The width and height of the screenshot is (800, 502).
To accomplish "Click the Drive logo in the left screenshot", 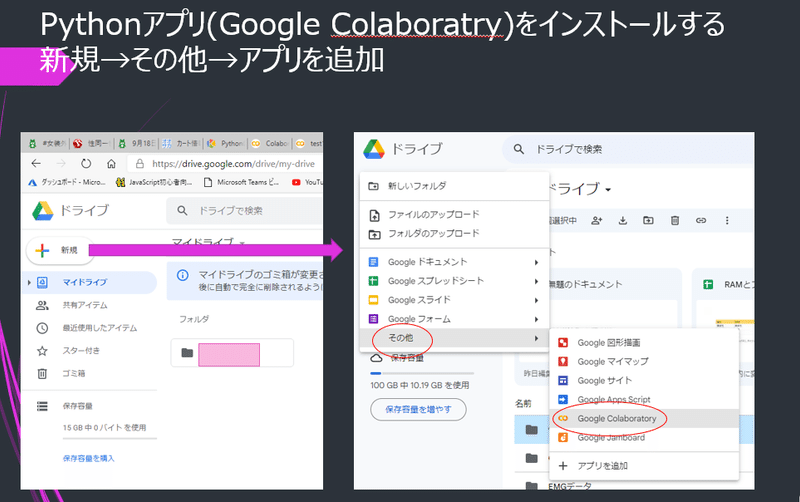I will click(43, 211).
